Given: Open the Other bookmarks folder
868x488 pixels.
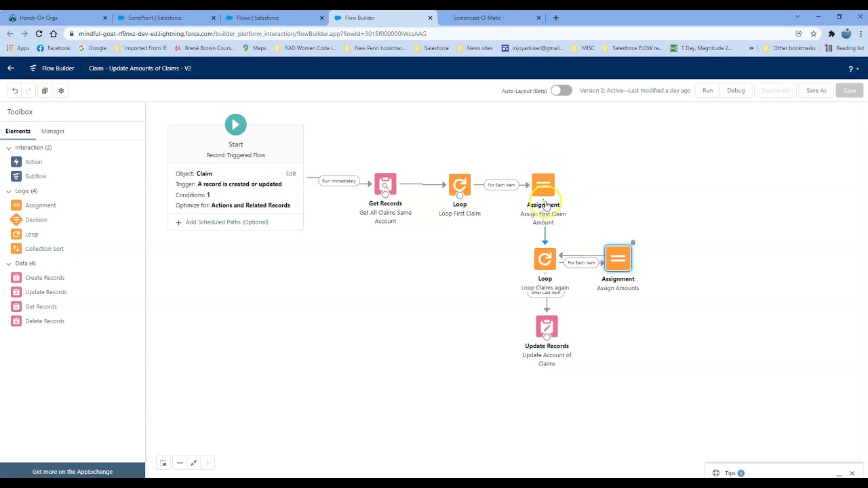Looking at the screenshot, I should pos(789,48).
